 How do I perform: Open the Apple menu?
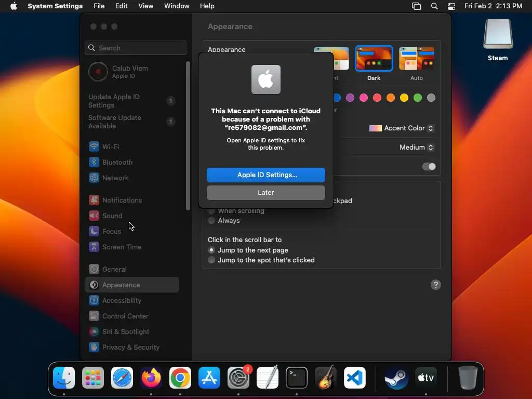14,6
